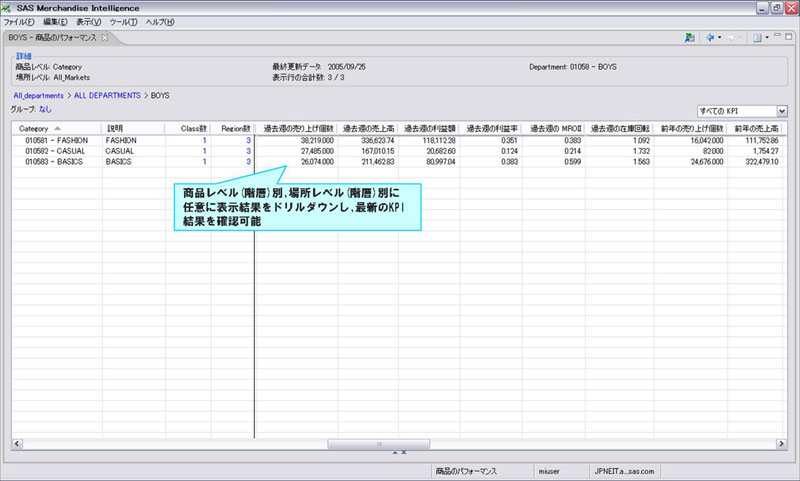Click the 0.351 profit rate cell

509,140
